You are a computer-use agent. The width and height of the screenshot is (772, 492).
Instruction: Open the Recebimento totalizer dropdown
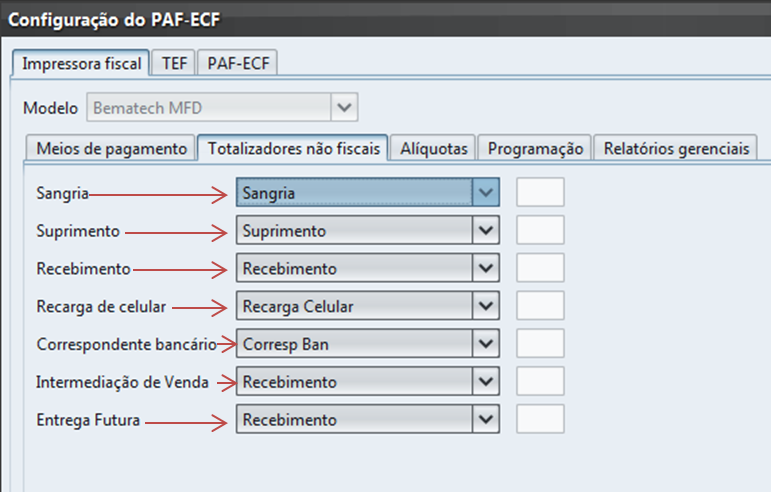[x=486, y=268]
